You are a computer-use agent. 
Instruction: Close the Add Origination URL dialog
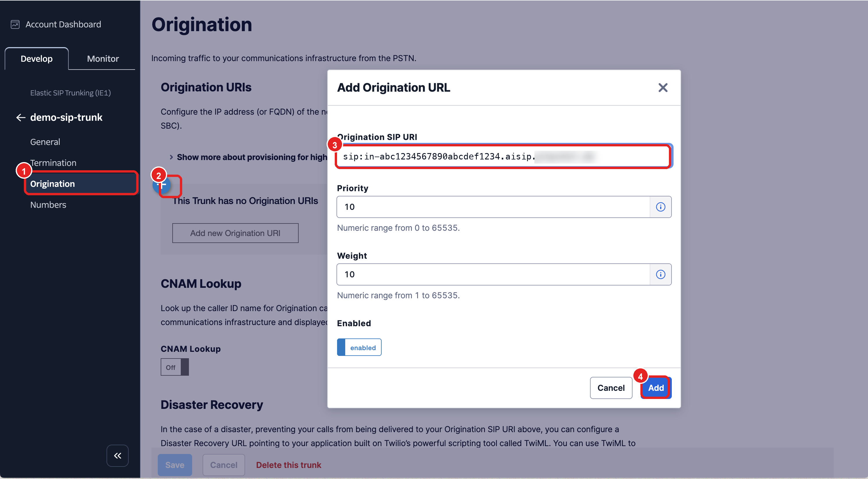point(662,88)
